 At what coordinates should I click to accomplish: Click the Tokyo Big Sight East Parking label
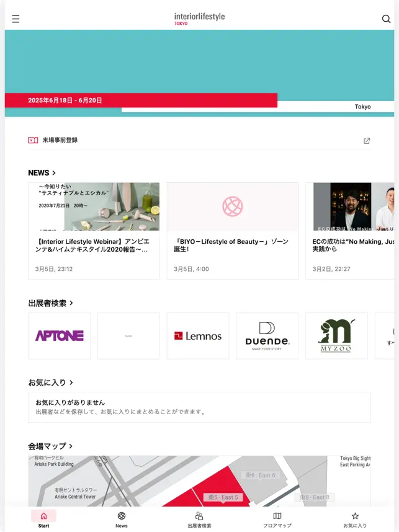(355, 461)
